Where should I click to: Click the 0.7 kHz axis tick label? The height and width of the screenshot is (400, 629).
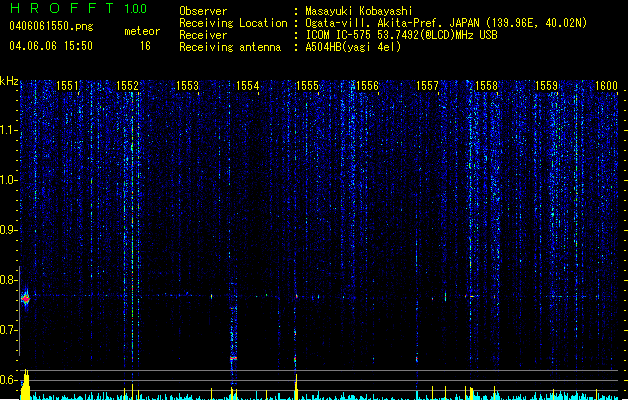tap(7, 330)
